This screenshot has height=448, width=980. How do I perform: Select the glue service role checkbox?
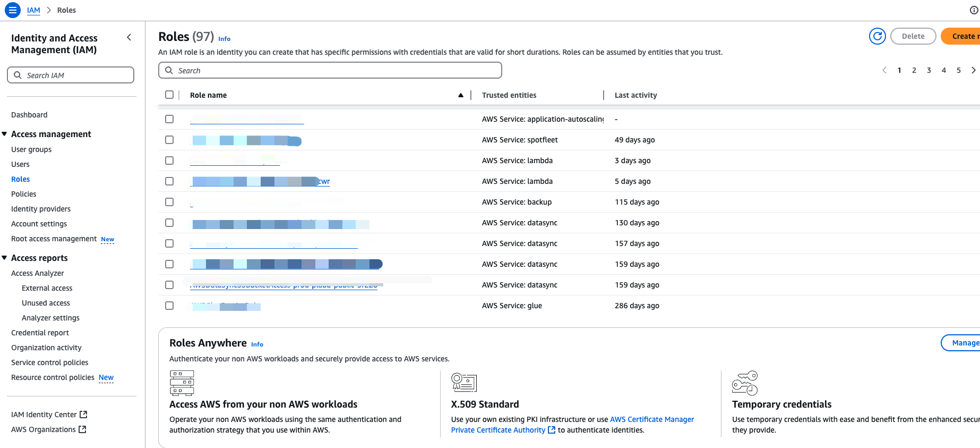click(169, 306)
